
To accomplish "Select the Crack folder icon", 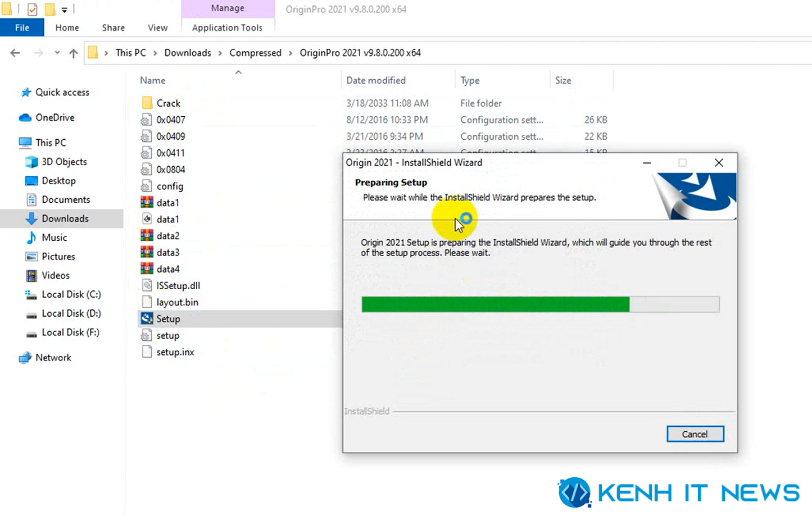I will coord(147,103).
